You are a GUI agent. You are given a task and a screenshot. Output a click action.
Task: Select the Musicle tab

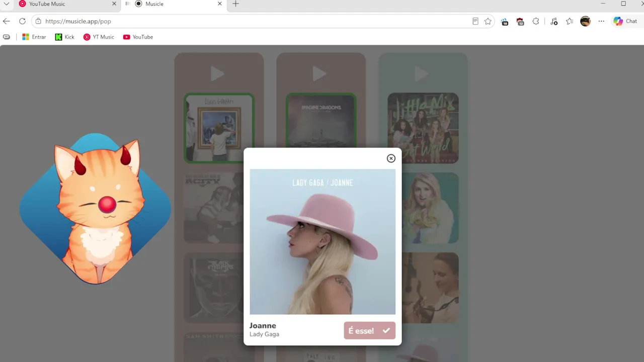[174, 4]
